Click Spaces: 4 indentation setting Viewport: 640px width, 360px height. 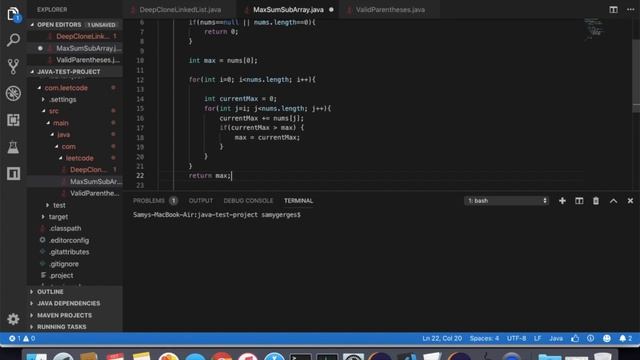tap(484, 338)
